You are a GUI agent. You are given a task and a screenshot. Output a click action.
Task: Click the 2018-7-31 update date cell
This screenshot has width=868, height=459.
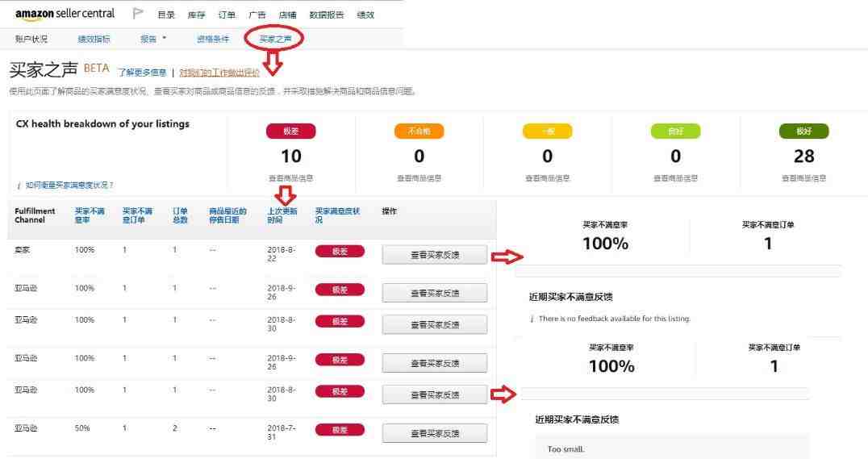tap(282, 432)
